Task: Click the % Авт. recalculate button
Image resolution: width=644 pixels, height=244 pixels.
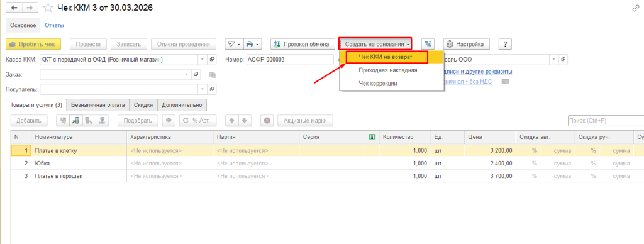Action: (x=197, y=121)
